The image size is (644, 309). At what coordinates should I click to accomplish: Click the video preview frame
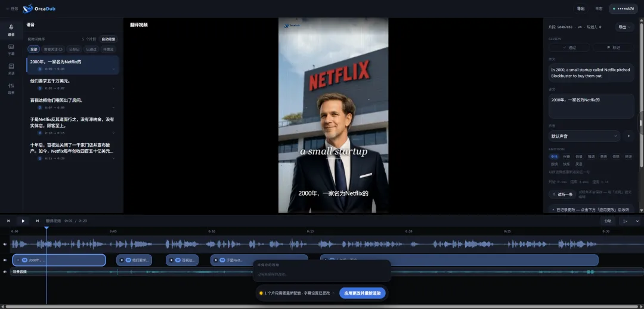[x=333, y=115]
